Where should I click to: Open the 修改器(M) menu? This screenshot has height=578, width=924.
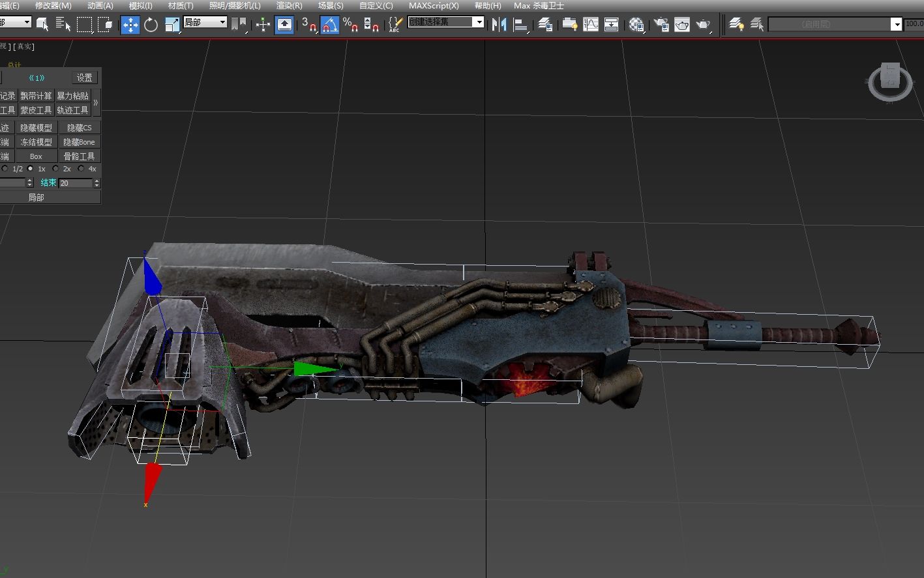pos(53,5)
